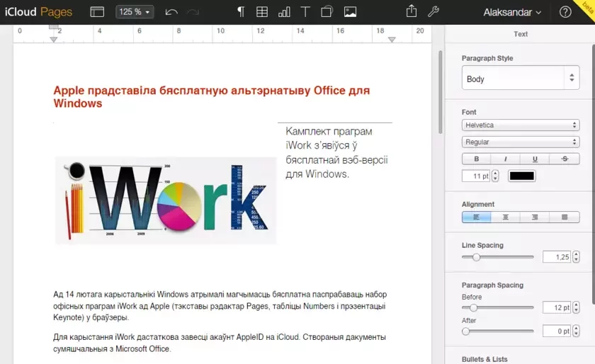This screenshot has height=364, width=595.
Task: Open the document view options icon
Action: tap(97, 12)
